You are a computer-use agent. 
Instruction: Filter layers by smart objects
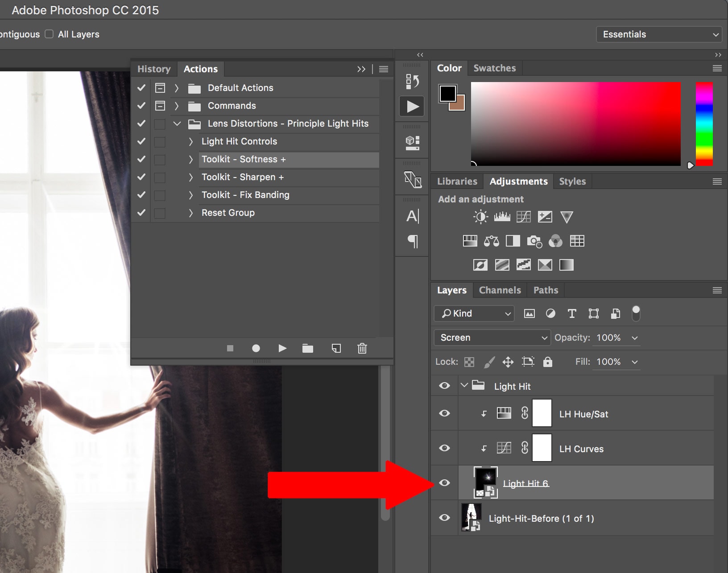615,314
